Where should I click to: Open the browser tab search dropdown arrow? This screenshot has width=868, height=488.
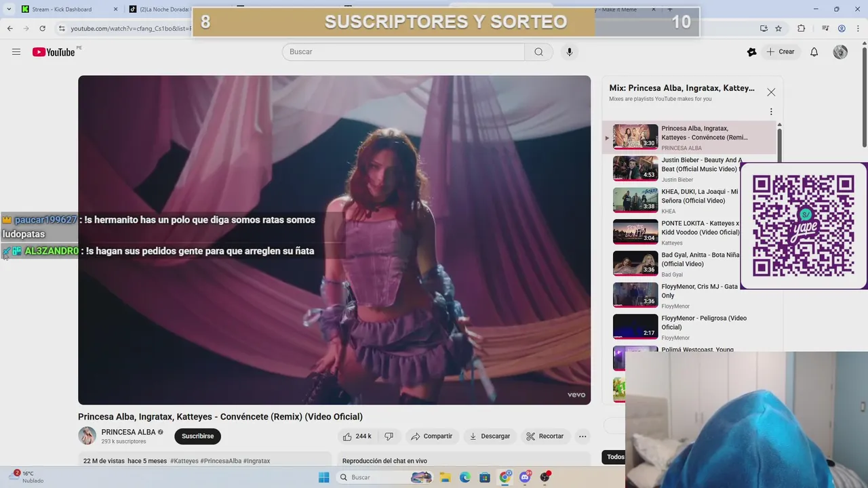pos(9,9)
